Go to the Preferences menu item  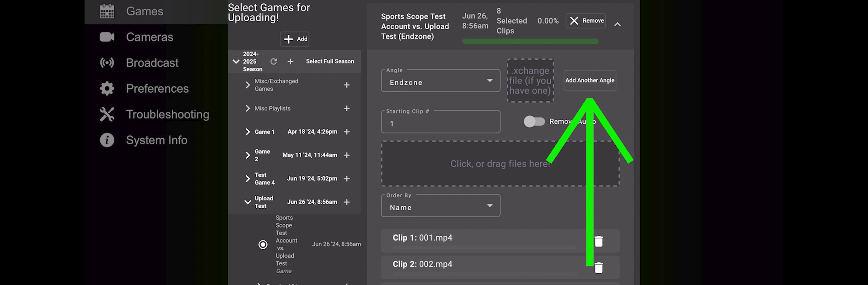pyautogui.click(x=157, y=89)
